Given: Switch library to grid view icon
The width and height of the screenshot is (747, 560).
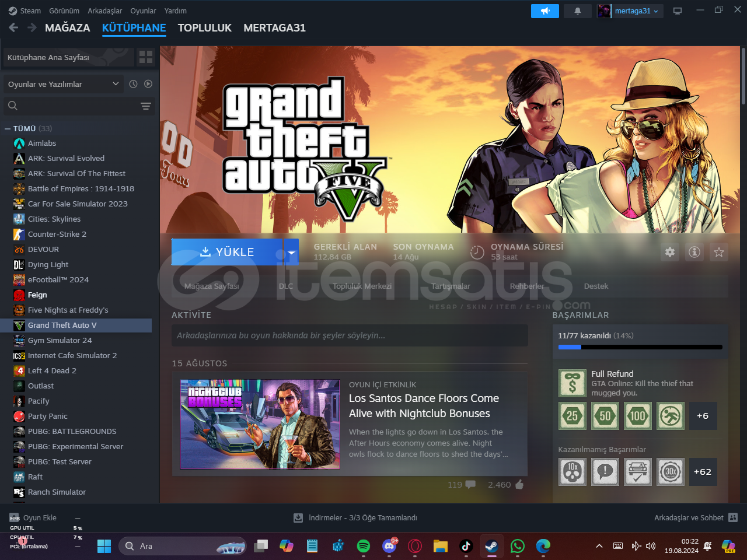Looking at the screenshot, I should [146, 57].
